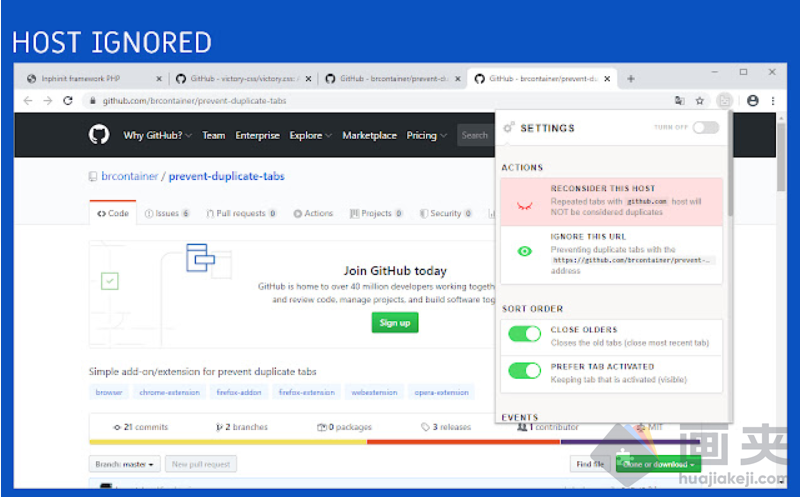The height and width of the screenshot is (497, 800).
Task: Expand the Explore dropdown menu
Action: [310, 135]
